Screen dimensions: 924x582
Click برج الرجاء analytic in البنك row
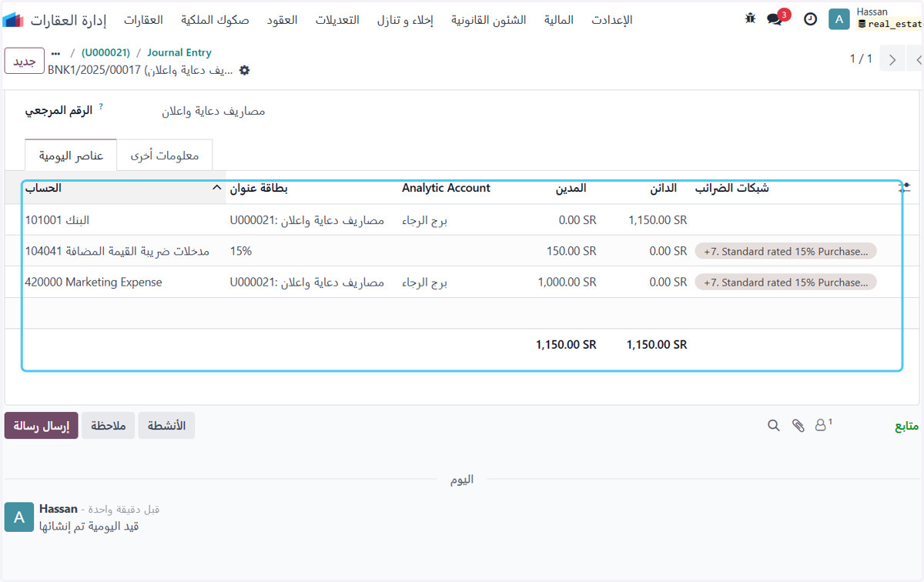click(425, 220)
